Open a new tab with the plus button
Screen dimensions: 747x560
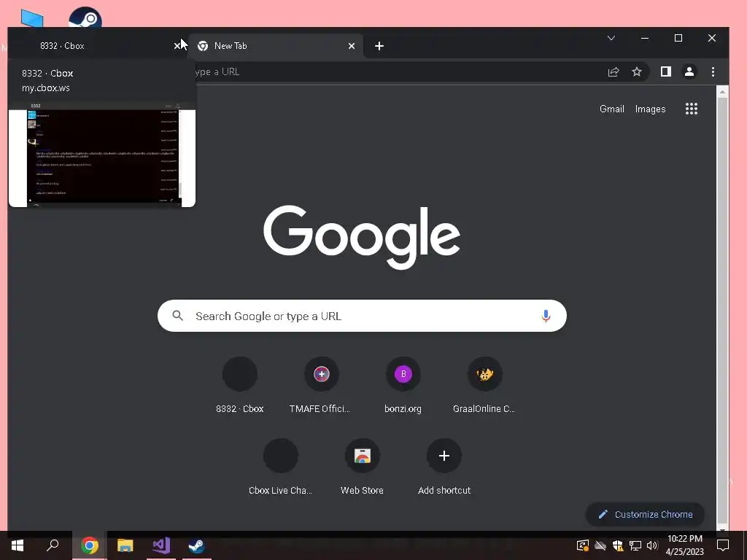[x=379, y=46]
